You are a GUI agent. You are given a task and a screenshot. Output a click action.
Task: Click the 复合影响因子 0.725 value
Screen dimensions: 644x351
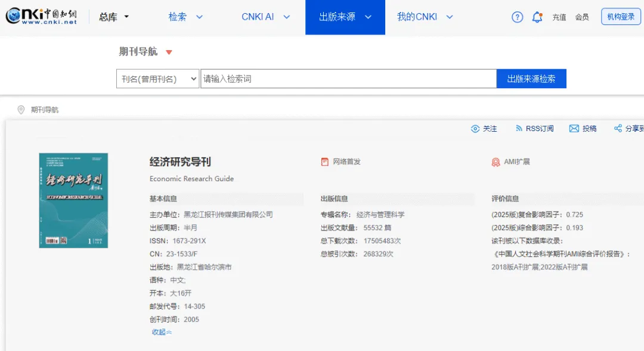click(574, 215)
